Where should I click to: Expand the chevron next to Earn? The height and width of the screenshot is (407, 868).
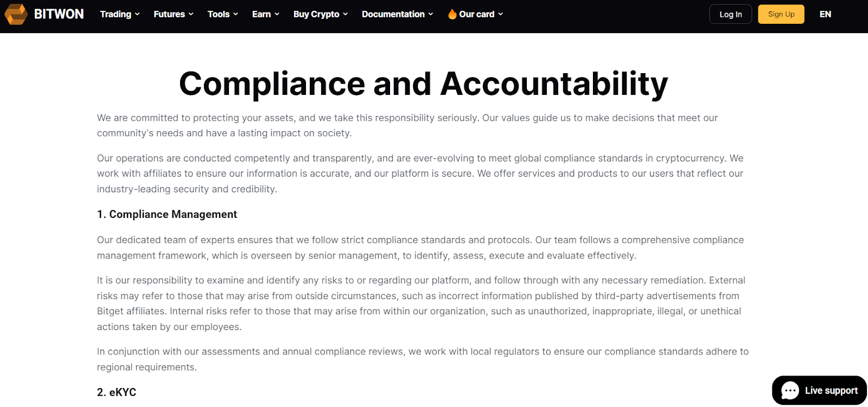pyautogui.click(x=277, y=14)
